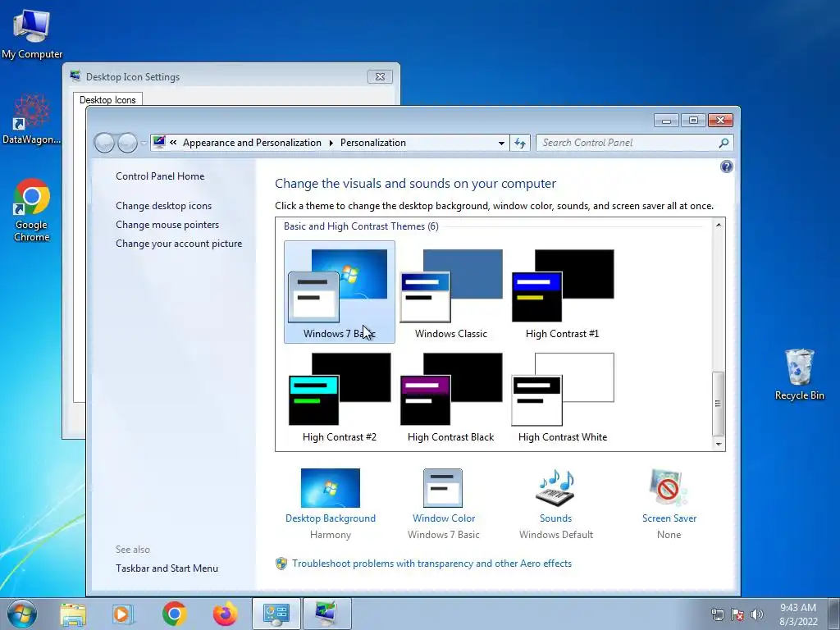Click the Window Color text link
The image size is (840, 630).
coord(444,518)
